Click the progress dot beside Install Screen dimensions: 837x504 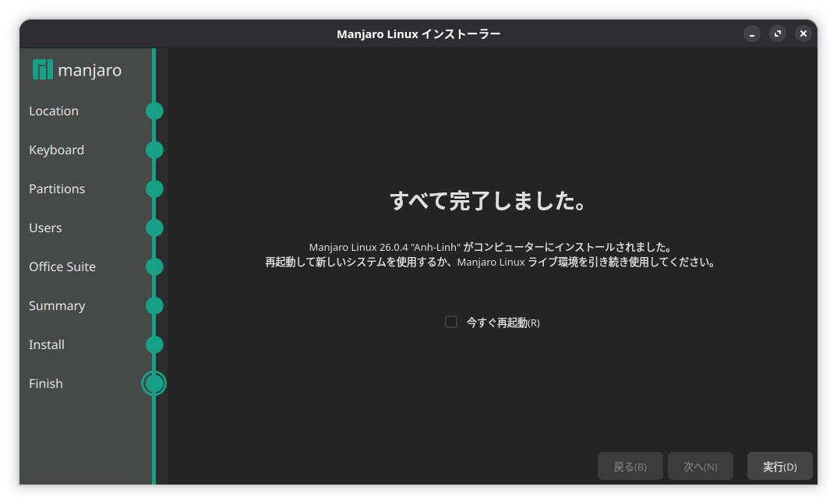154,344
